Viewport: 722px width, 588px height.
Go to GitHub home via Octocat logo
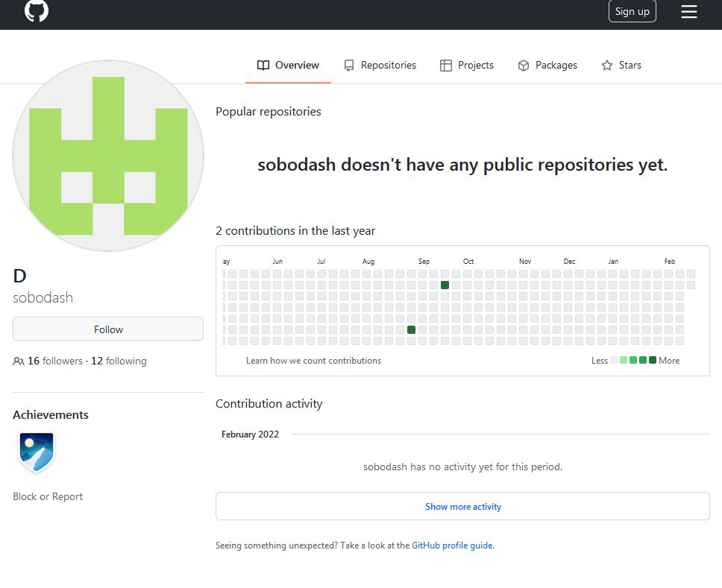(37, 10)
